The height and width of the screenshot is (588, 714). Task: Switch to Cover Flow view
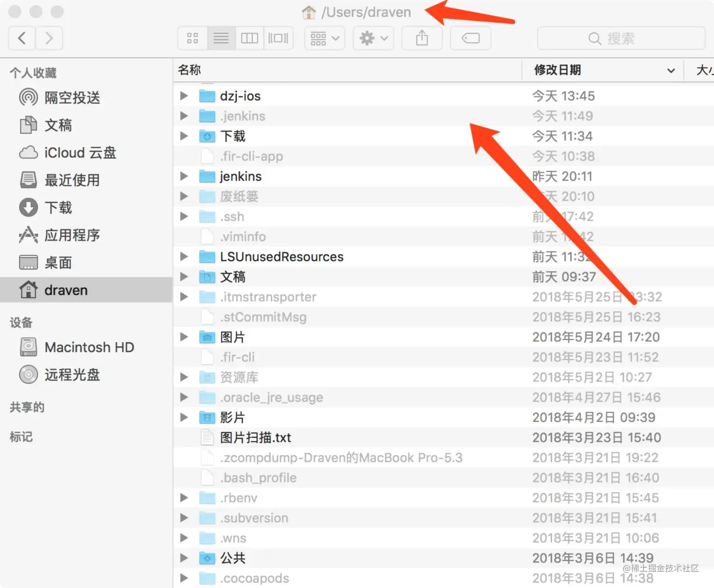tap(278, 38)
